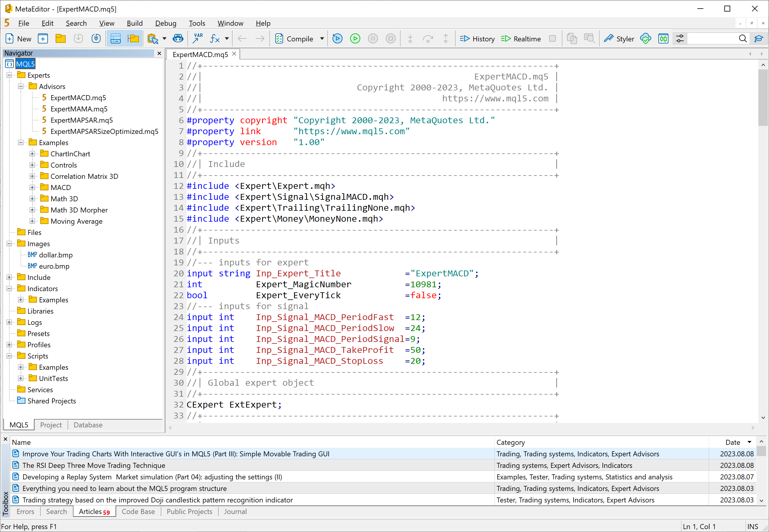
Task: Open the insert function (fx) tool
Action: (x=215, y=38)
